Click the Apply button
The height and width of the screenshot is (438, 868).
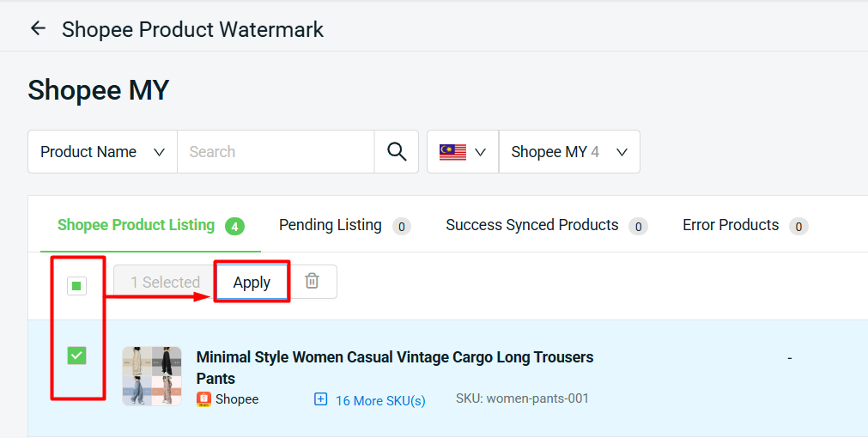[x=252, y=282]
